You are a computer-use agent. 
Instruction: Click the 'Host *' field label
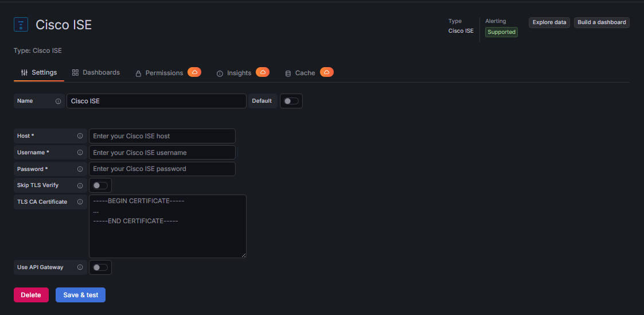point(25,136)
